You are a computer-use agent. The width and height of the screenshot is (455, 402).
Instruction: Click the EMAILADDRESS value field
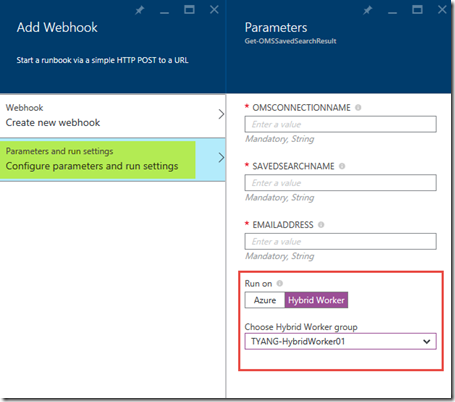340,241
